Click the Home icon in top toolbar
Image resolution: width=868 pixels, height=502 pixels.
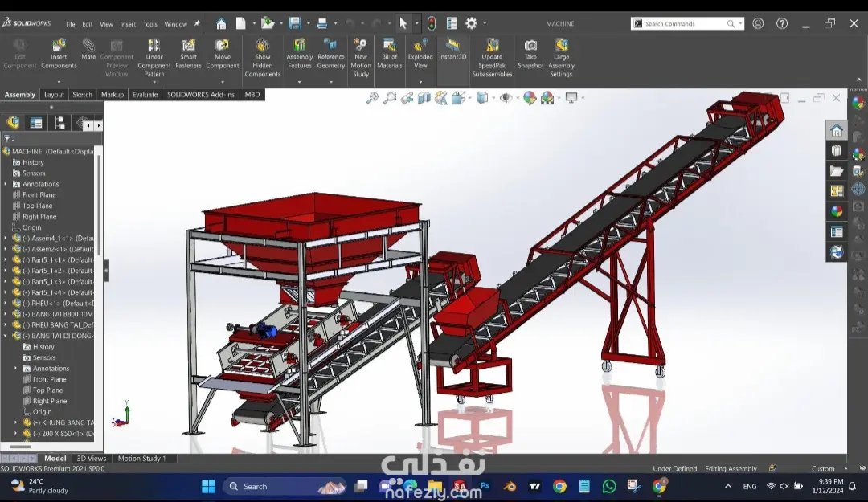tap(222, 23)
